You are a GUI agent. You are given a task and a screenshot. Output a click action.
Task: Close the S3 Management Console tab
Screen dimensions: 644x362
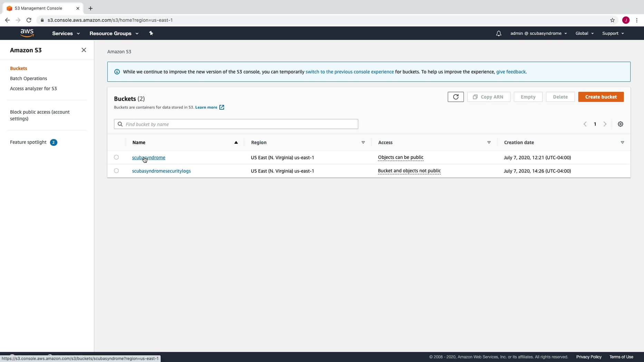coord(78,8)
